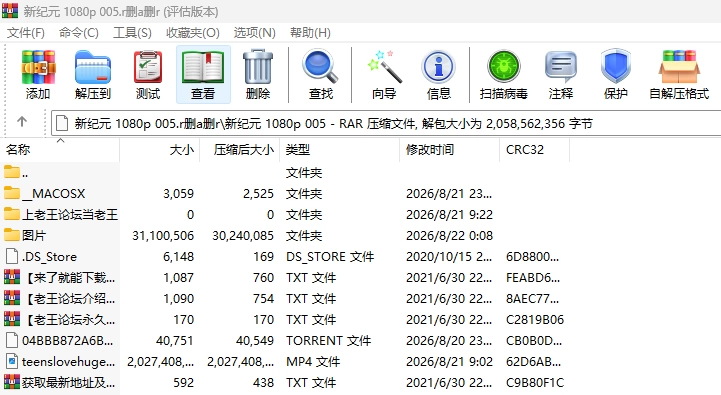Image resolution: width=721 pixels, height=395 pixels.
Task: Click the 查找 (Find) magnifier icon
Action: click(320, 67)
